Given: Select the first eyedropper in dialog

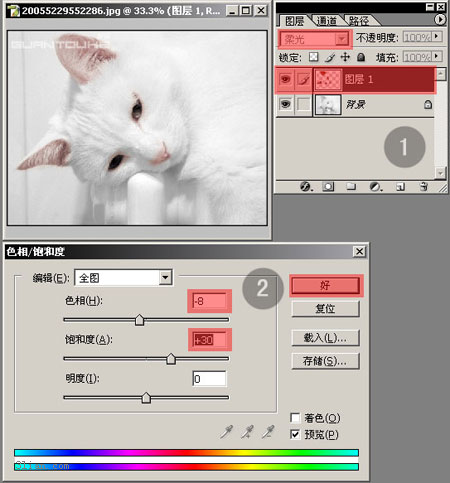Looking at the screenshot, I should pyautogui.click(x=227, y=432).
